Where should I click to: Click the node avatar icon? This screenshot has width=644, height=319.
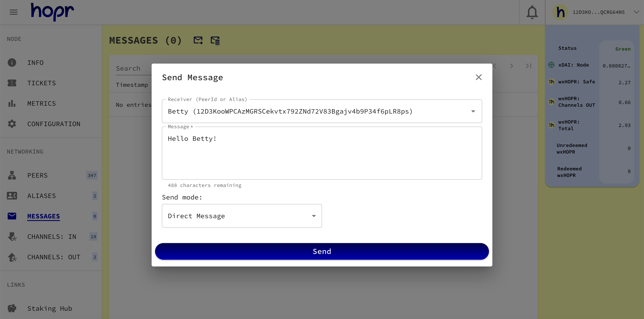click(x=560, y=12)
